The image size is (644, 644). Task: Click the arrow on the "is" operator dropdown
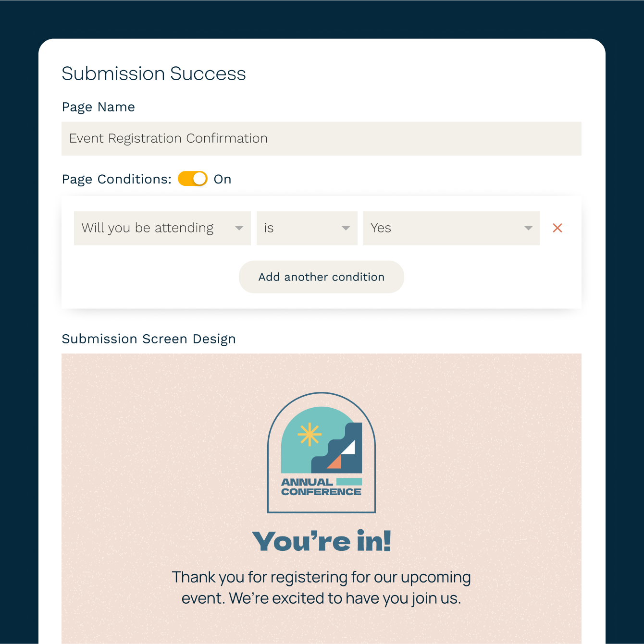346,228
